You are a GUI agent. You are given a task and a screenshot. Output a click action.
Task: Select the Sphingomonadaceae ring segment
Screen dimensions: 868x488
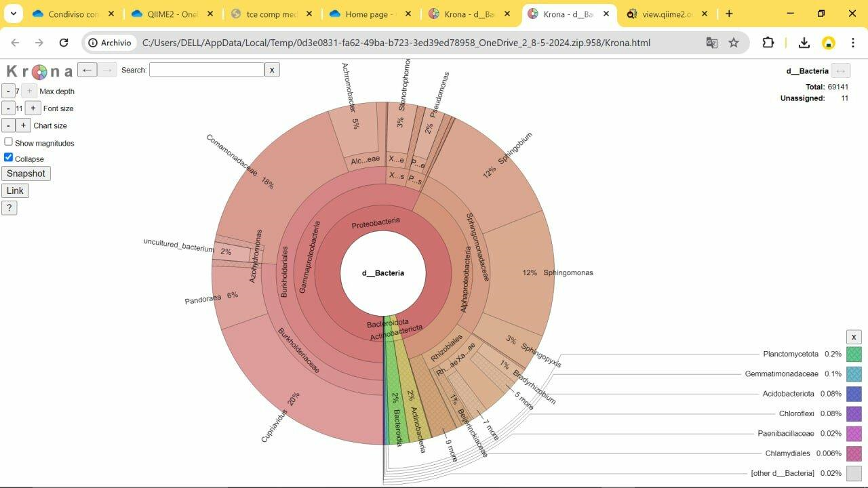pos(477,247)
